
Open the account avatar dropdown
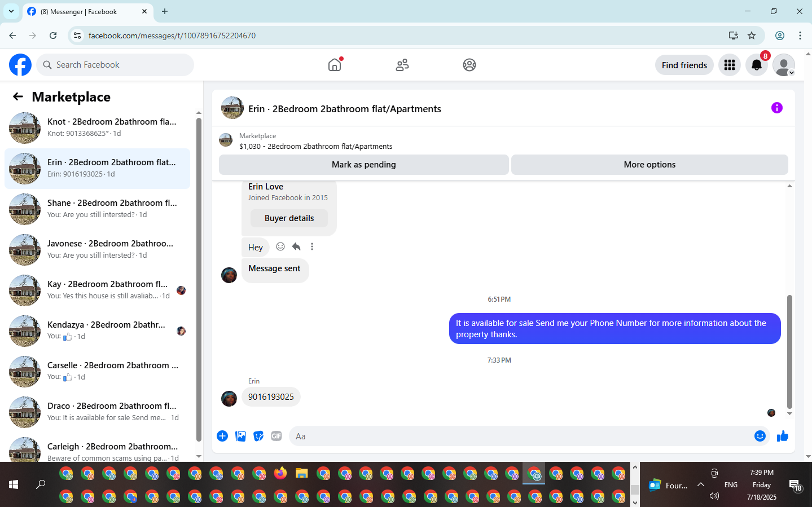click(784, 65)
